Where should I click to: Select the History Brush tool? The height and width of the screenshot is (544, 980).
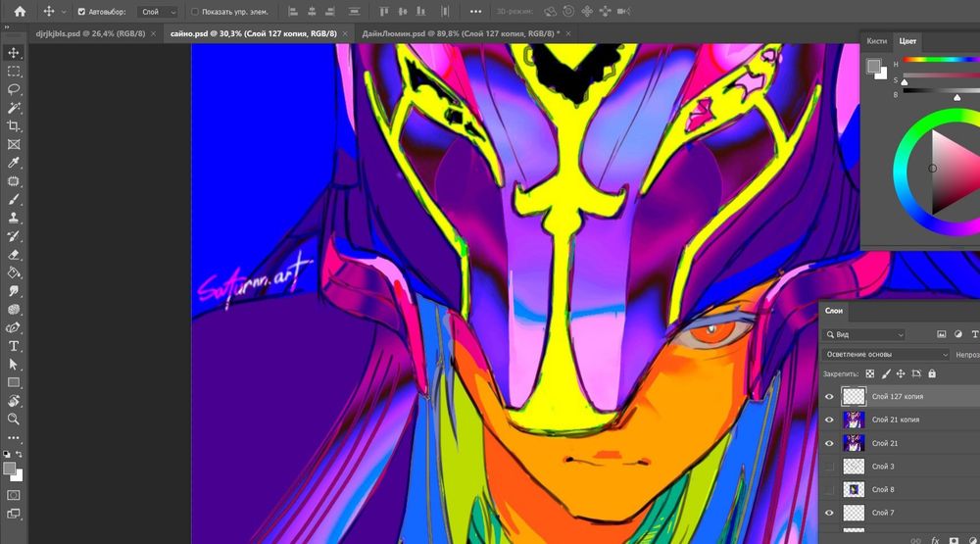14,236
